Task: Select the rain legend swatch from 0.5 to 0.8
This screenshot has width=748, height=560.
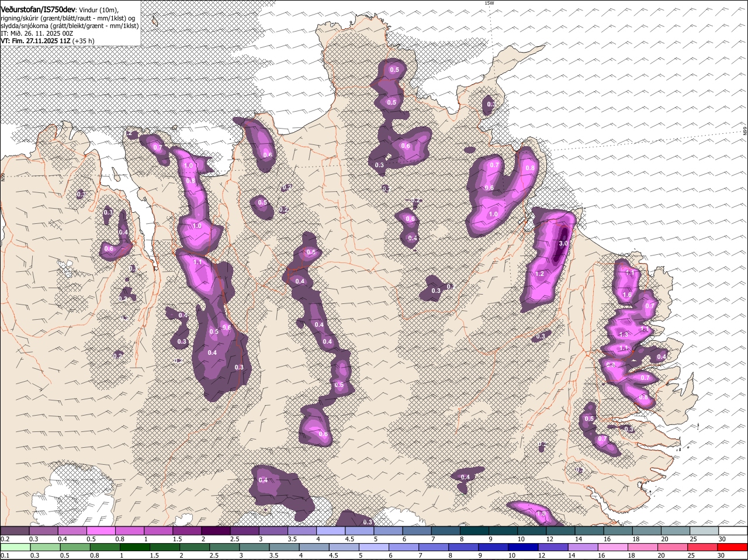Action: (75, 547)
